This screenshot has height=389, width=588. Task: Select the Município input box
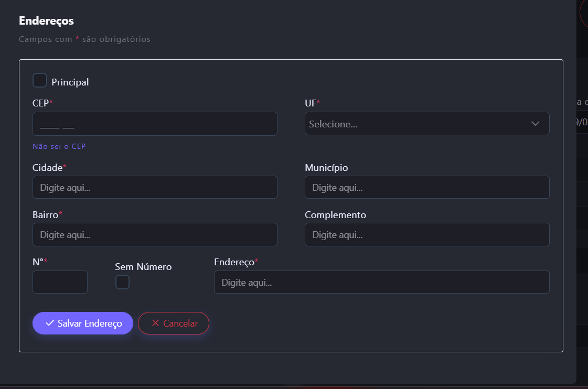(x=427, y=187)
